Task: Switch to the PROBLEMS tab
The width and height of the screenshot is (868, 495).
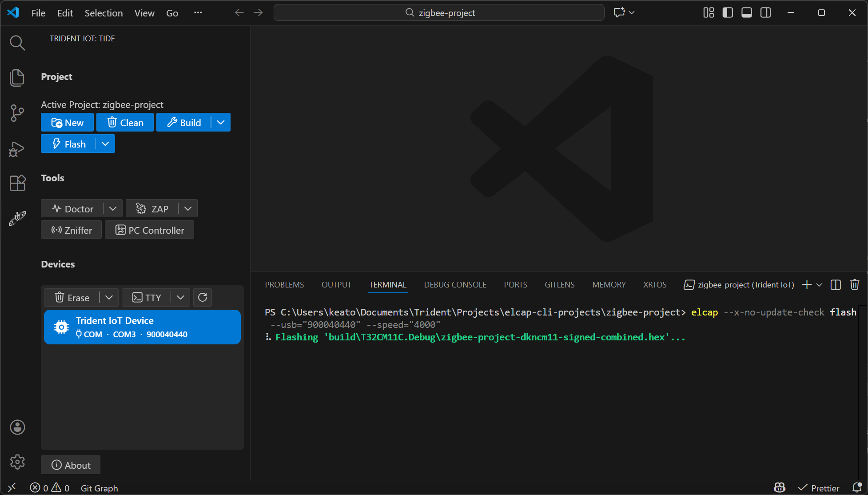Action: 284,285
